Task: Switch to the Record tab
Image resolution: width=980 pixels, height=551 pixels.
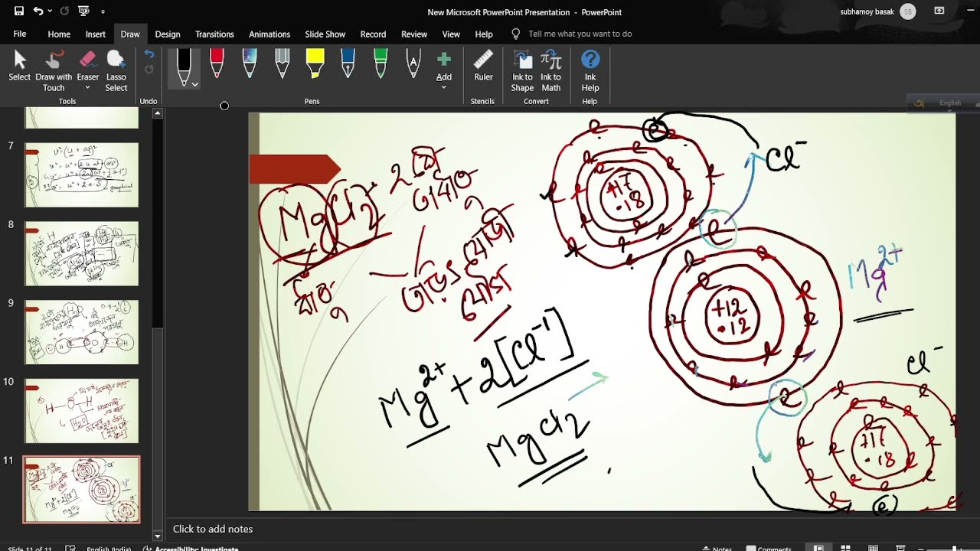Action: 373,34
